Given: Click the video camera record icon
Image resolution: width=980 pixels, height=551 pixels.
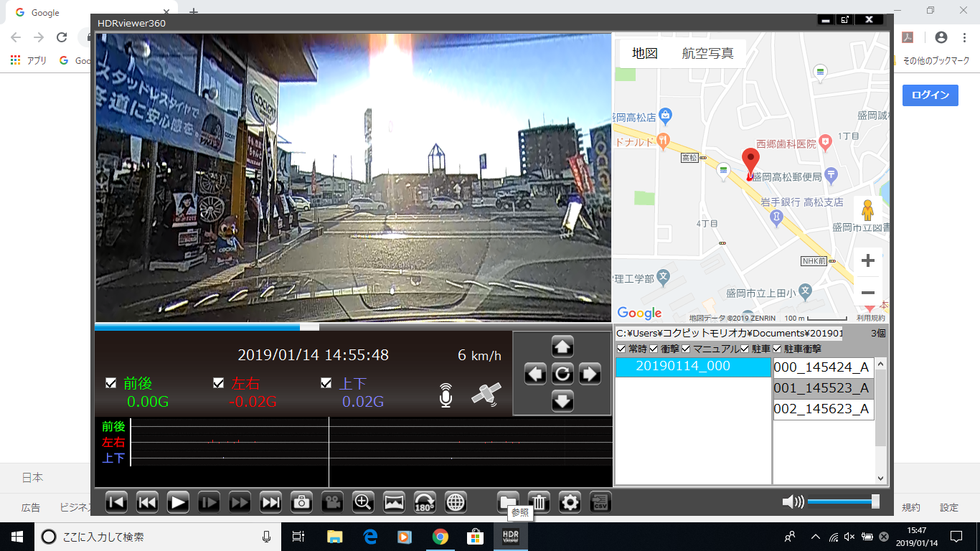Looking at the screenshot, I should pyautogui.click(x=332, y=502).
